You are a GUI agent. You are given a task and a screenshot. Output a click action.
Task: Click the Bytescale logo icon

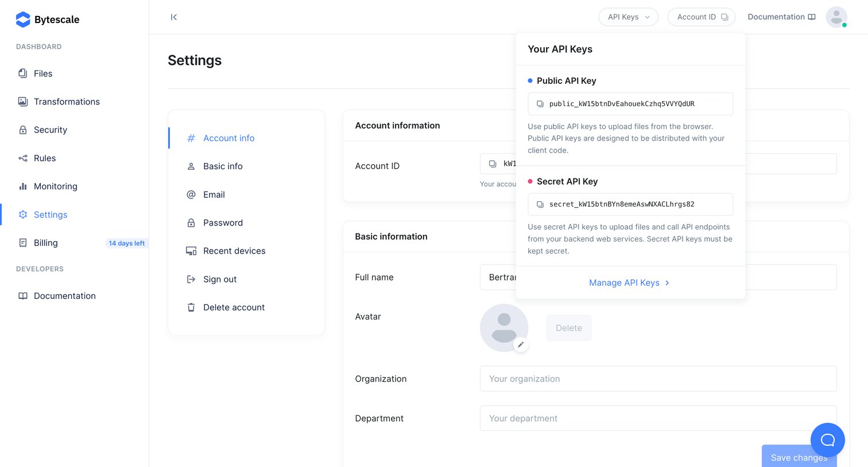pyautogui.click(x=23, y=20)
